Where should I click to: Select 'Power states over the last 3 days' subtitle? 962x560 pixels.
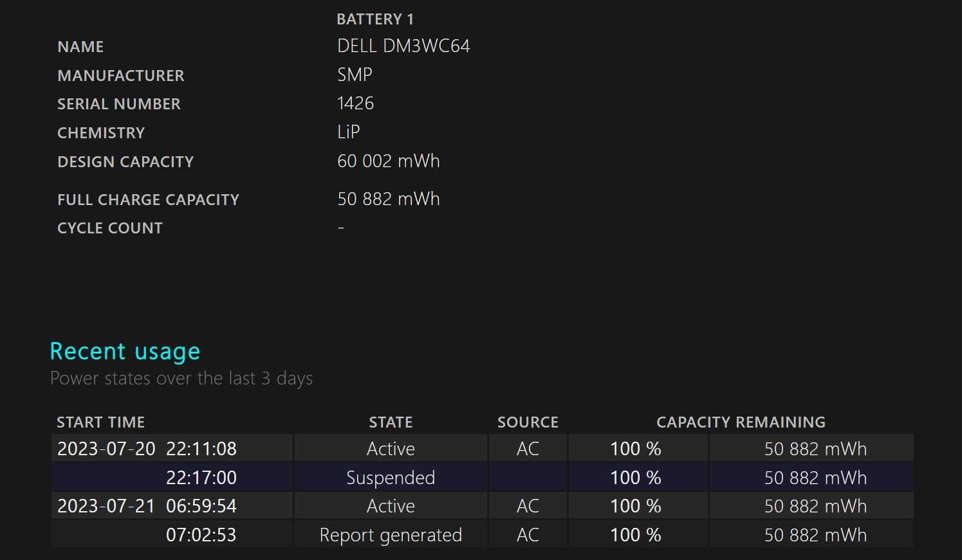(x=181, y=379)
